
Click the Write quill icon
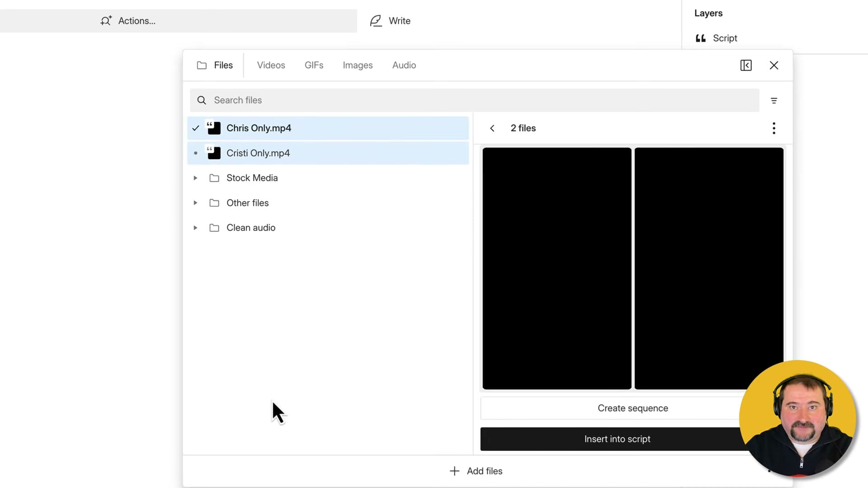(x=376, y=21)
